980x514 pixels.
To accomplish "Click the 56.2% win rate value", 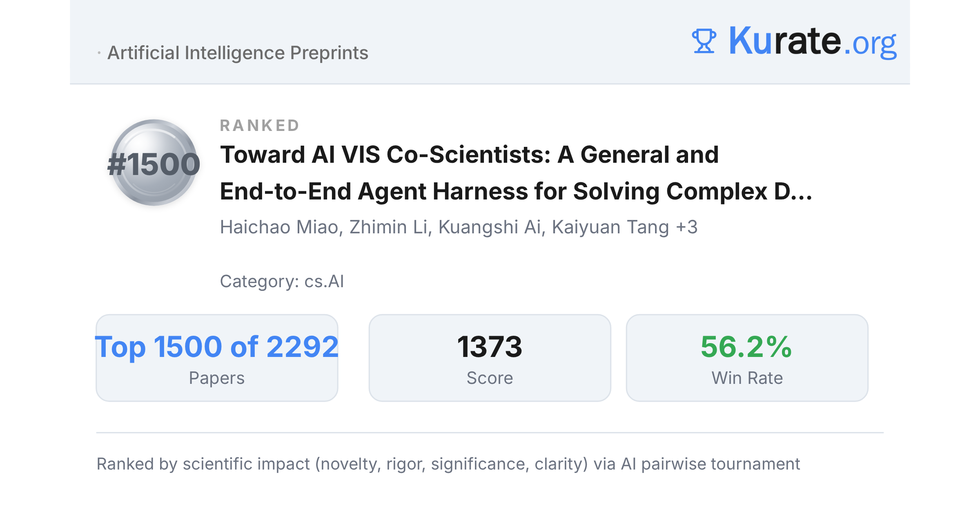I will click(x=747, y=347).
